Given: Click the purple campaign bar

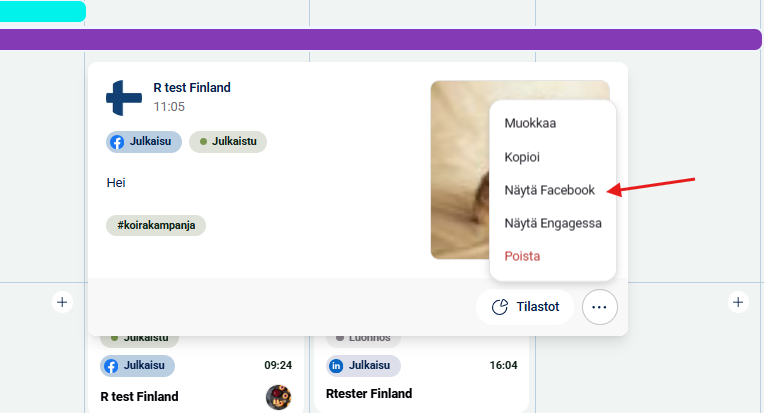Looking at the screenshot, I should coord(380,40).
